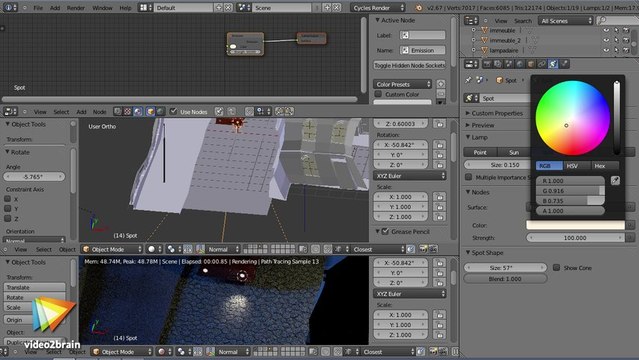Image resolution: width=639 pixels, height=360 pixels.
Task: Open Closest snap target dropdown in upper viewport
Action: pos(379,249)
